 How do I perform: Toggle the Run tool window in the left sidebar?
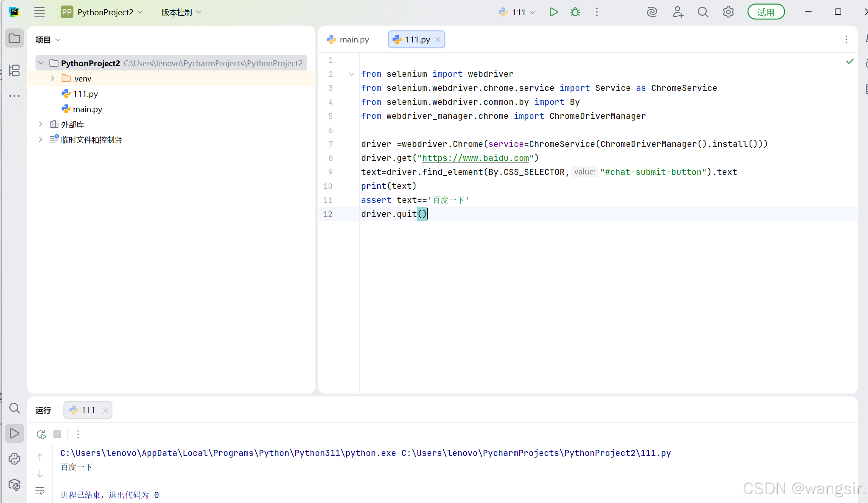14,433
